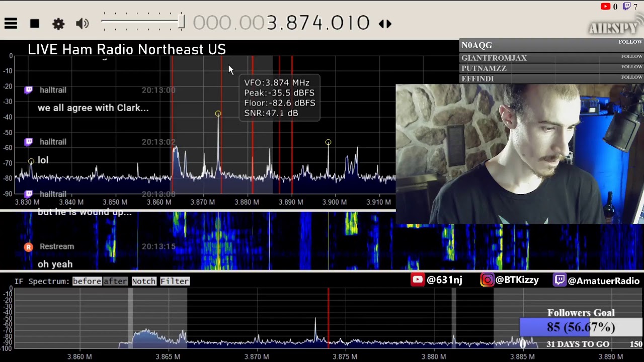Image resolution: width=644 pixels, height=362 pixels.
Task: Follow PUTNAMZZ
Action: click(x=631, y=67)
